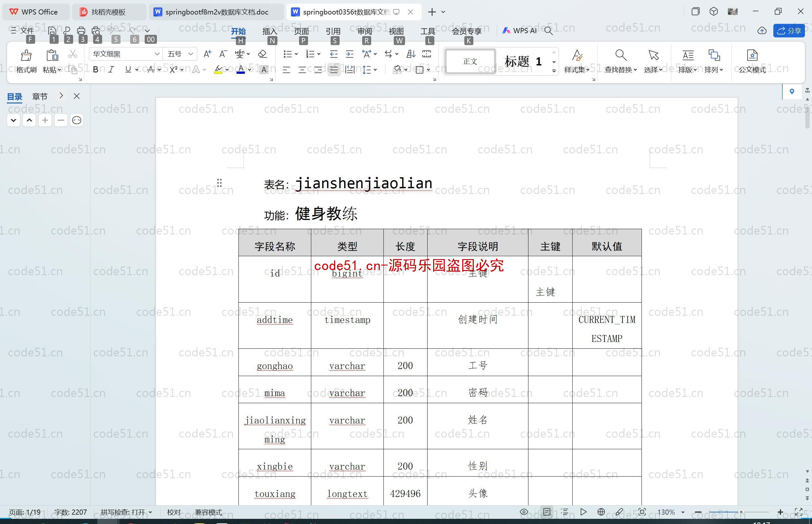This screenshot has height=524, width=812.
Task: Click the blue font color button
Action: (x=241, y=70)
